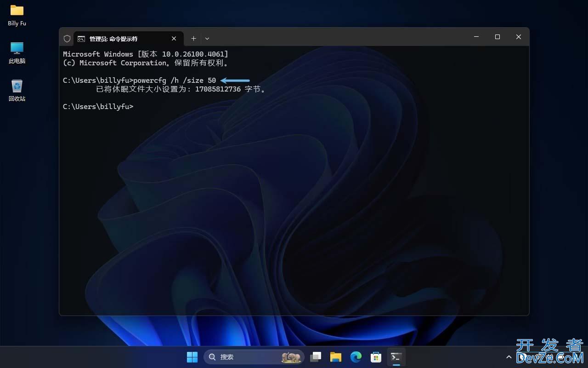Image resolution: width=588 pixels, height=368 pixels.
Task: Click the empty C:\Users\billyfu> prompt line
Action: click(x=98, y=107)
